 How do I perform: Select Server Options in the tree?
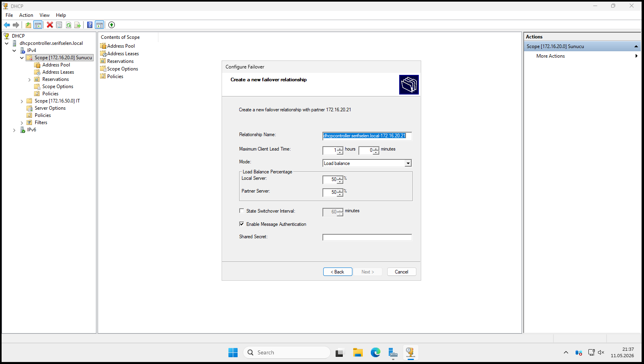(50, 108)
